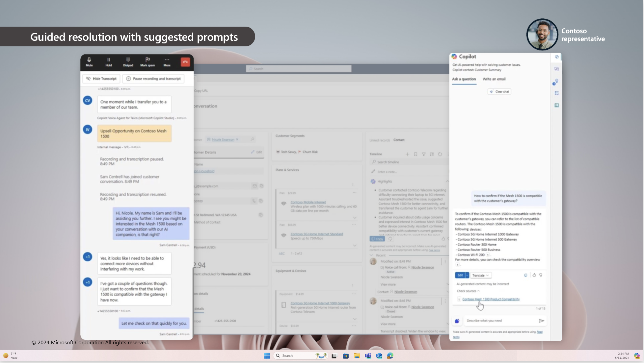Viewport: 644px width, 363px height.
Task: Open the Edit split-button dropdown arrow
Action: coord(467,275)
